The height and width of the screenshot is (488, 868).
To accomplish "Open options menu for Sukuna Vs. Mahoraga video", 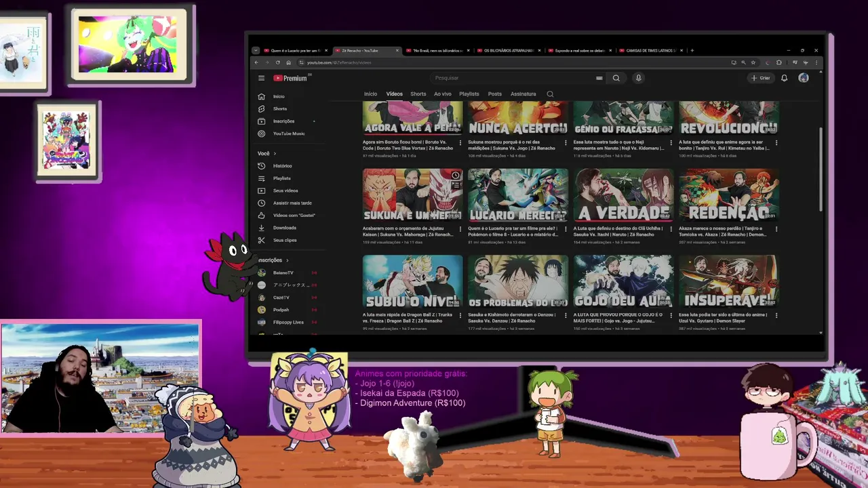I will tap(460, 229).
